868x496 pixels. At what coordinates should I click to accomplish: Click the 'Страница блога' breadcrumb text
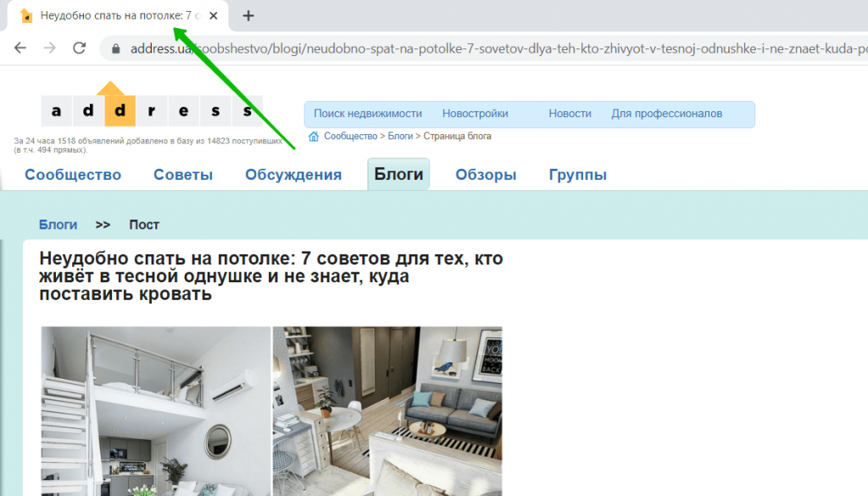tap(457, 137)
